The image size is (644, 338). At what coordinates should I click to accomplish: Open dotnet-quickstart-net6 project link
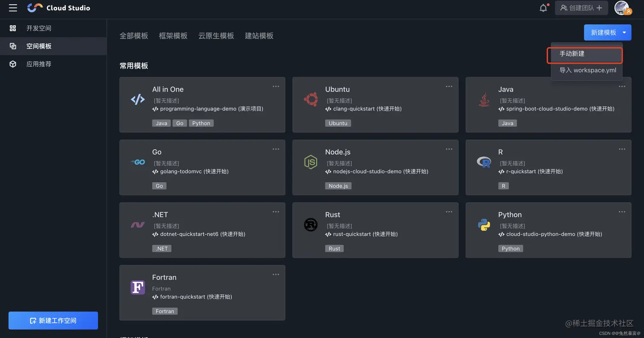(x=198, y=234)
